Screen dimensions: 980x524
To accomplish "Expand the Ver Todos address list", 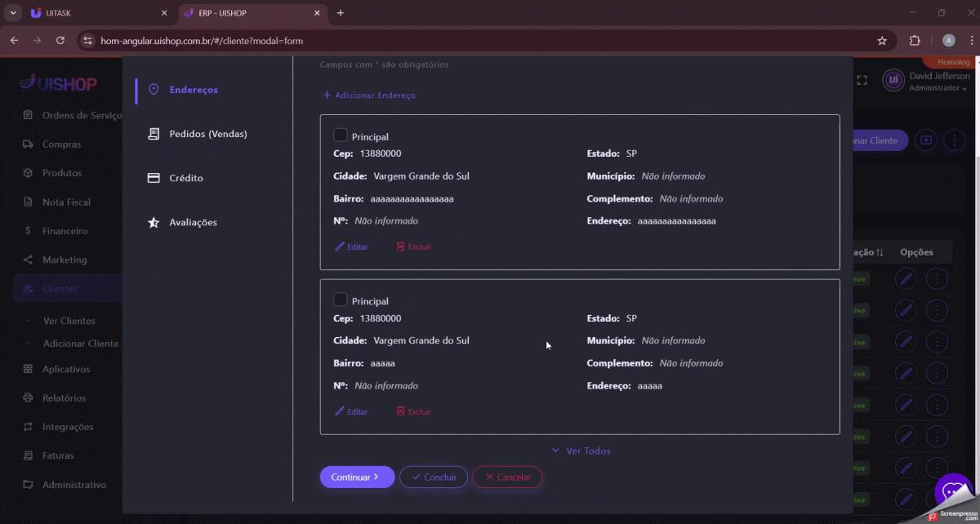I will pos(581,451).
